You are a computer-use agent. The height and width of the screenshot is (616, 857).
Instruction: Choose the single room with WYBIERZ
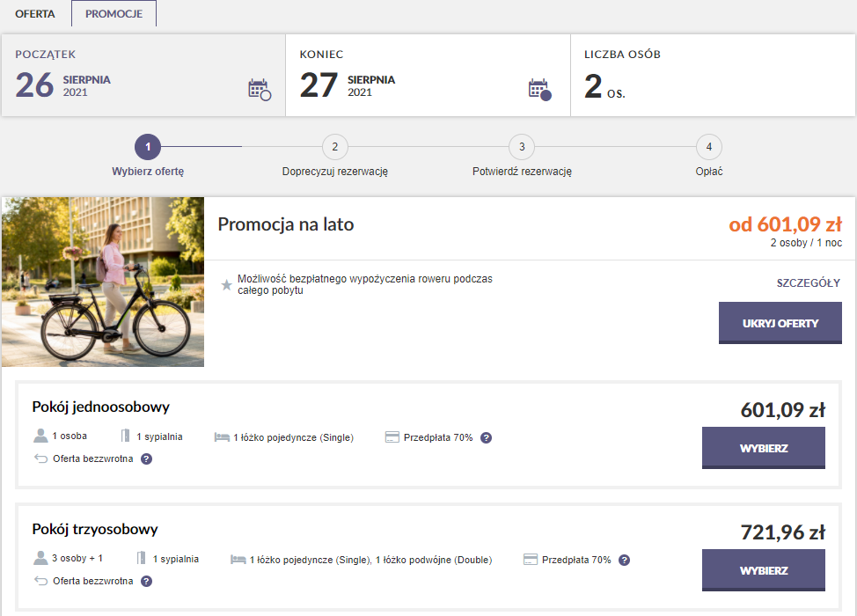[x=763, y=448]
